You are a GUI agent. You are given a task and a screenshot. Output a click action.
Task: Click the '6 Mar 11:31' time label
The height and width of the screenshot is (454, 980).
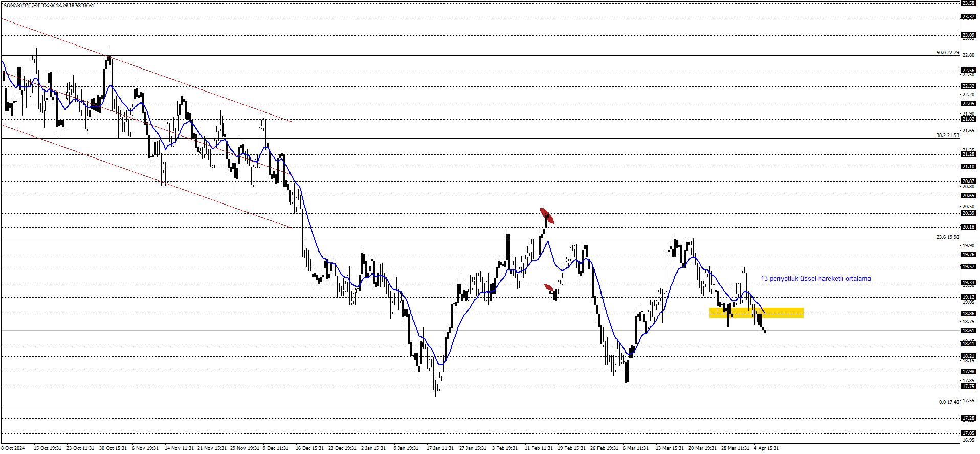click(635, 448)
